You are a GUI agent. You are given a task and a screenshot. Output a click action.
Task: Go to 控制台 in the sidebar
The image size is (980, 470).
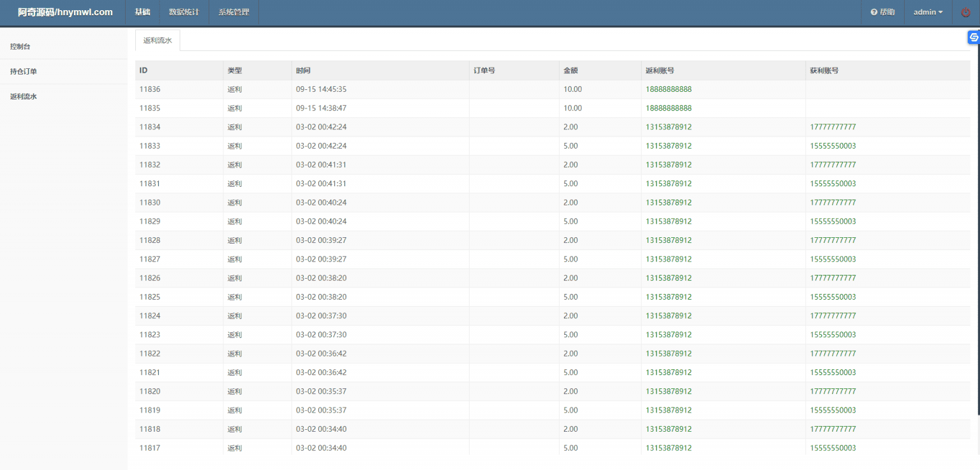(20, 47)
